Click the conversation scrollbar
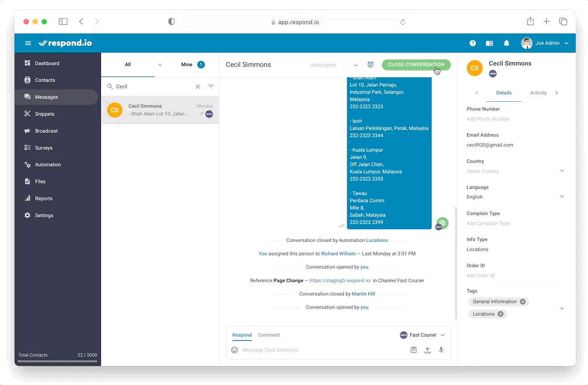Screen dimensions: 588x385 (455, 263)
